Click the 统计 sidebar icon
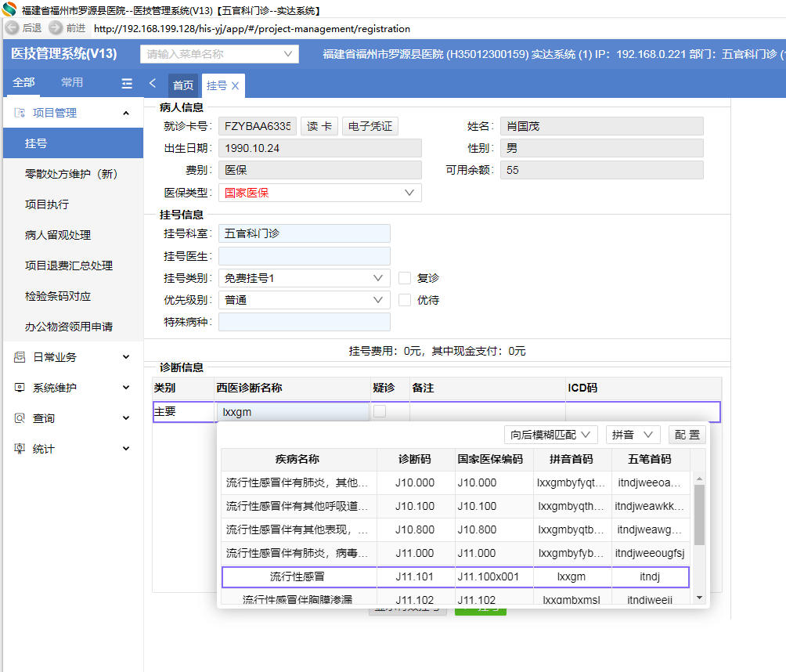 pos(20,449)
